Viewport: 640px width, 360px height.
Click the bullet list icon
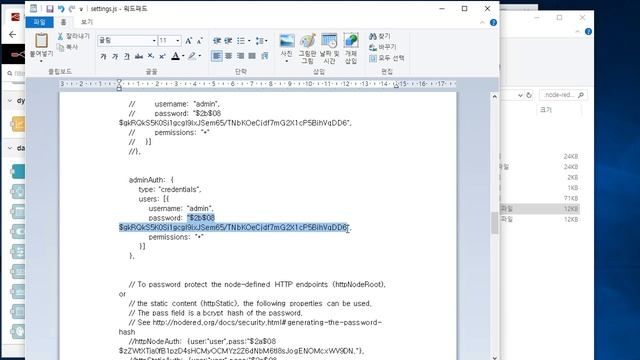click(x=241, y=40)
